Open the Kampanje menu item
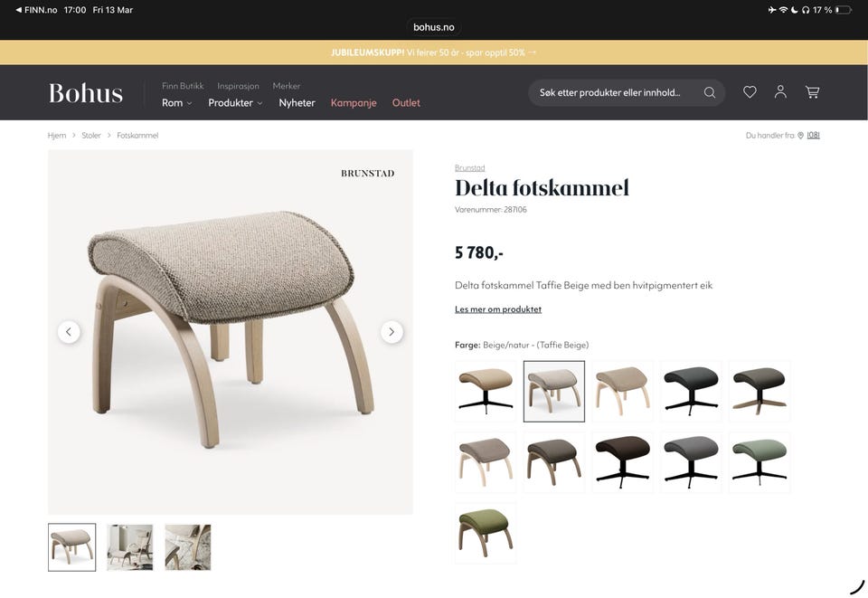868x598 pixels. pos(354,102)
